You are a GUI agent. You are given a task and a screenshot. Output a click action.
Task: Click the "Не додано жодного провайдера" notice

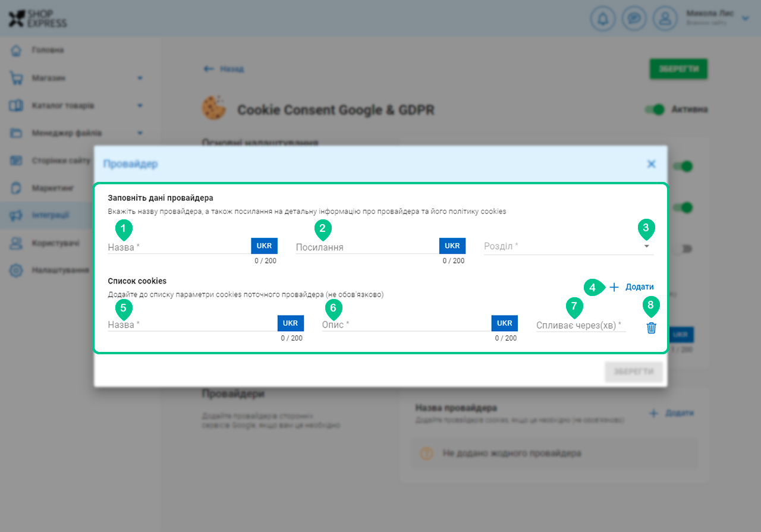pos(554,454)
